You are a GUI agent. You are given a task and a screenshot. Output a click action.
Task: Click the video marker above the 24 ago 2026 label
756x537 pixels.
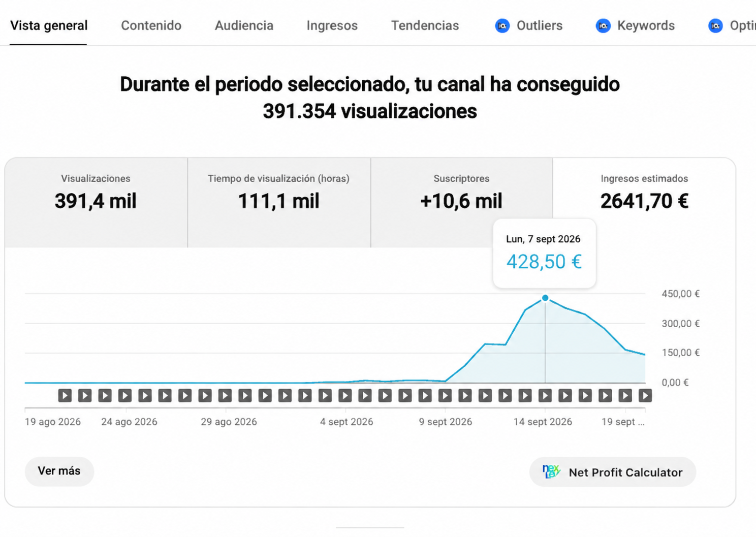[125, 395]
